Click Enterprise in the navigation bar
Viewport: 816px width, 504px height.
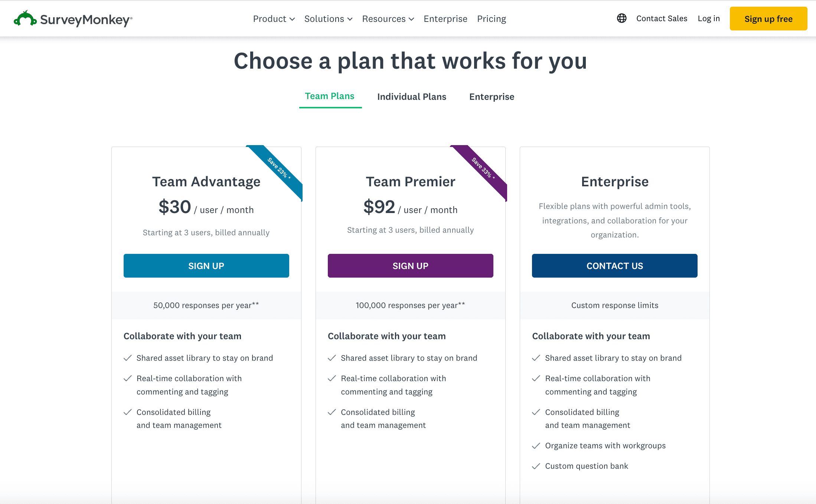pos(445,19)
